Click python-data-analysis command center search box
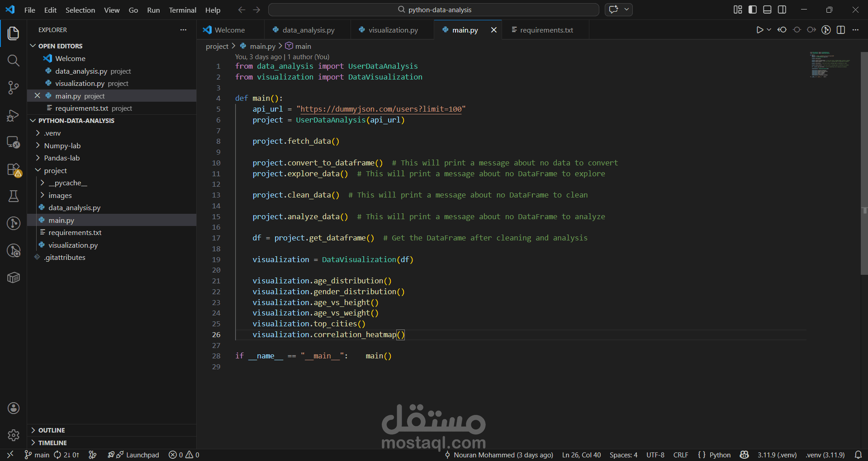 point(434,9)
